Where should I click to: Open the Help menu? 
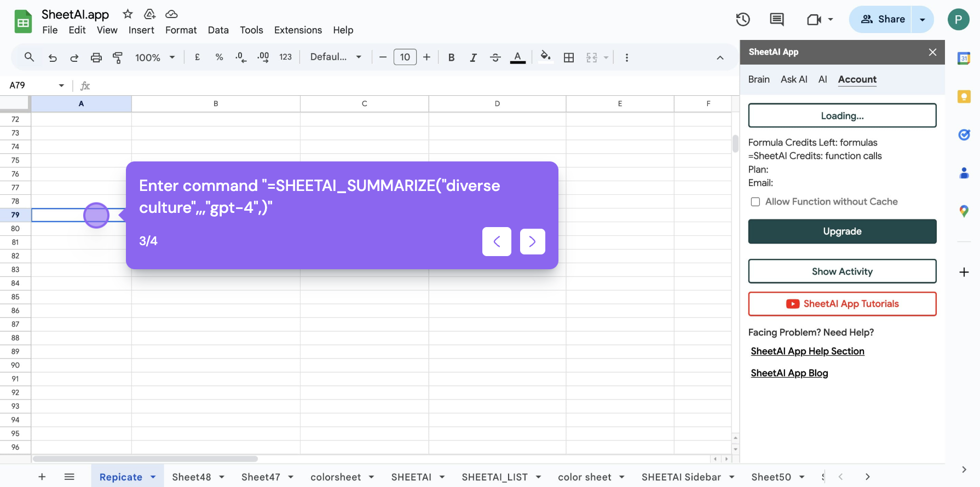coord(343,30)
